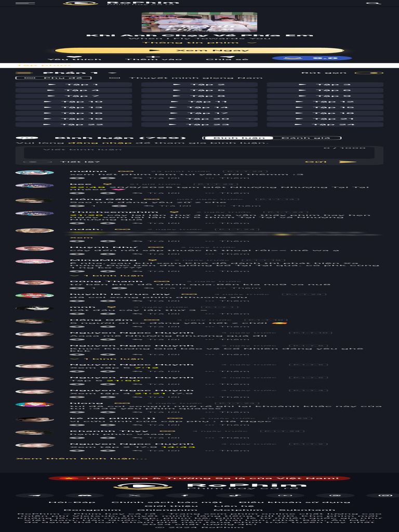Expand Thông tin phim details

tap(199, 43)
